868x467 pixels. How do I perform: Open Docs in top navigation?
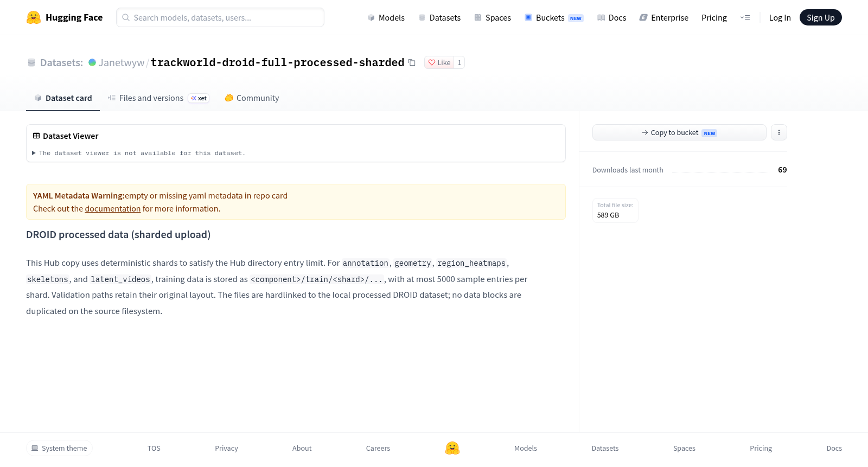pyautogui.click(x=611, y=17)
